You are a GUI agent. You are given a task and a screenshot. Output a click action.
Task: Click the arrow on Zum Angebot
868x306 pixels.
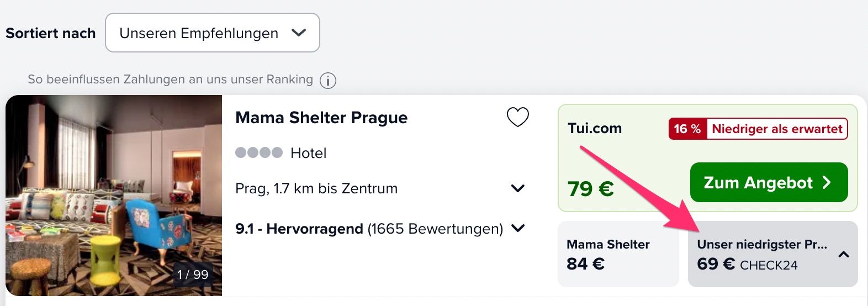pos(827,183)
